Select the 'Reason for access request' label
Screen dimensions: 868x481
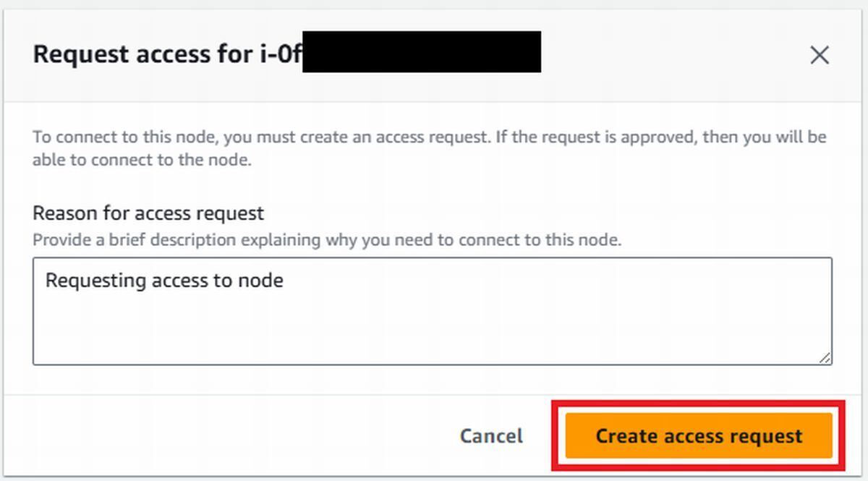pyautogui.click(x=148, y=213)
